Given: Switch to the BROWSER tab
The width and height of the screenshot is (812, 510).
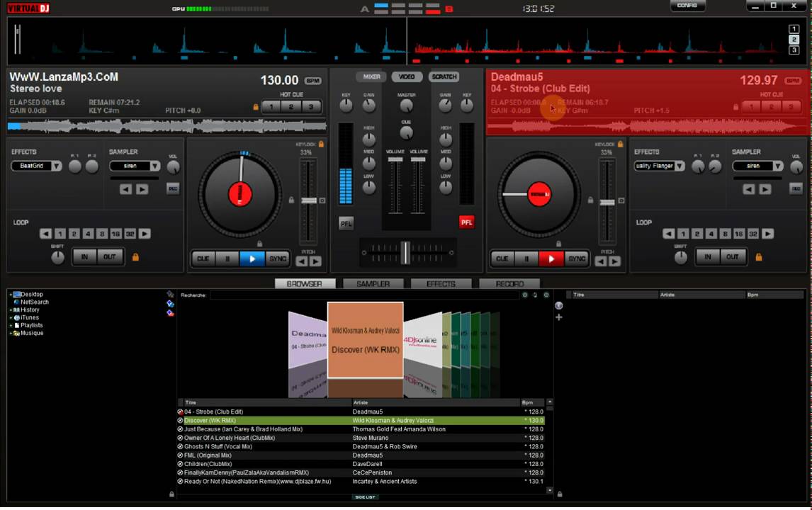Looking at the screenshot, I should (305, 284).
